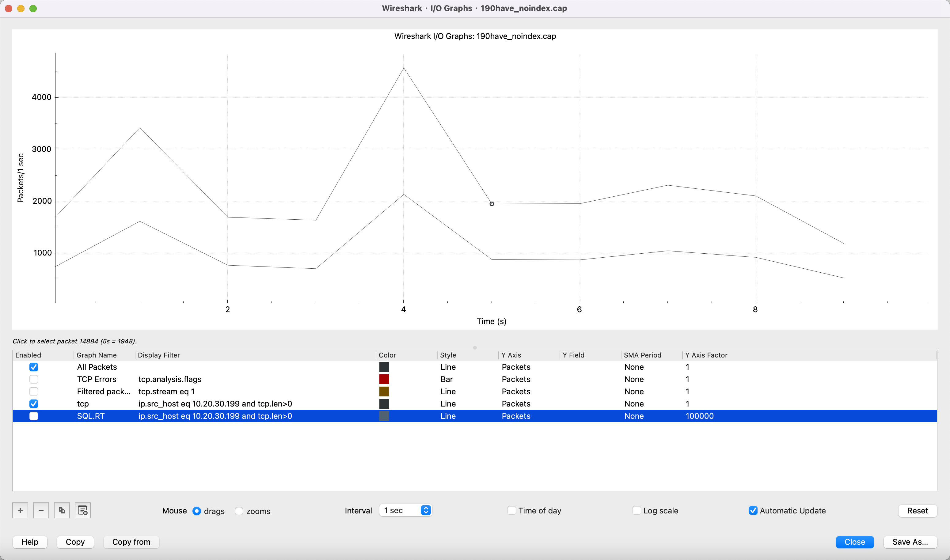This screenshot has width=950, height=560.
Task: Click the circled data point at 5 seconds
Action: [x=492, y=204]
